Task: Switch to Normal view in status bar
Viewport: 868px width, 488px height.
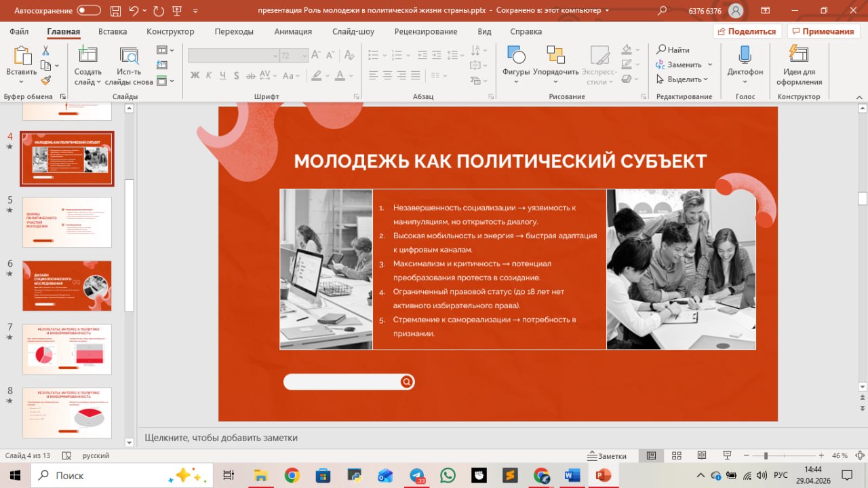Action: (x=651, y=455)
